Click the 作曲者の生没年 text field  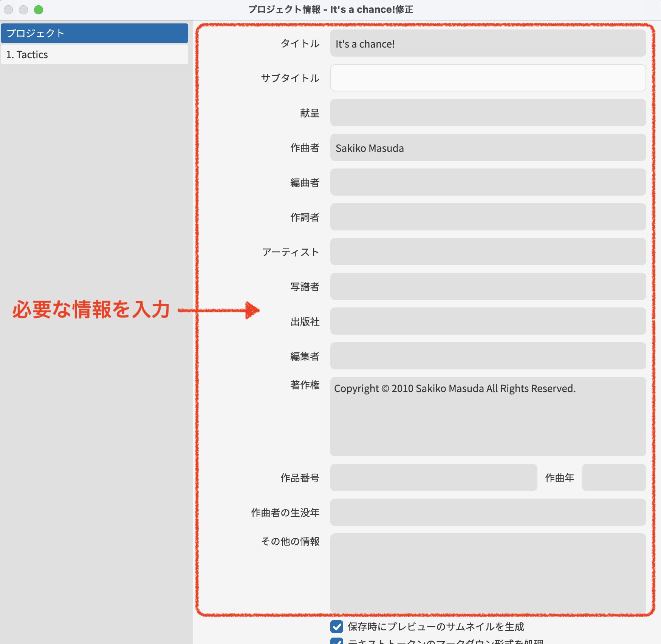click(x=488, y=513)
